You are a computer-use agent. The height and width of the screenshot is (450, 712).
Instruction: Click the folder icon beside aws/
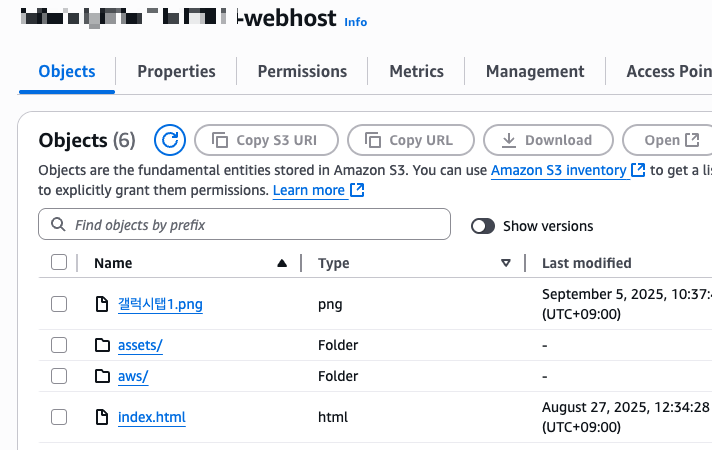point(102,376)
